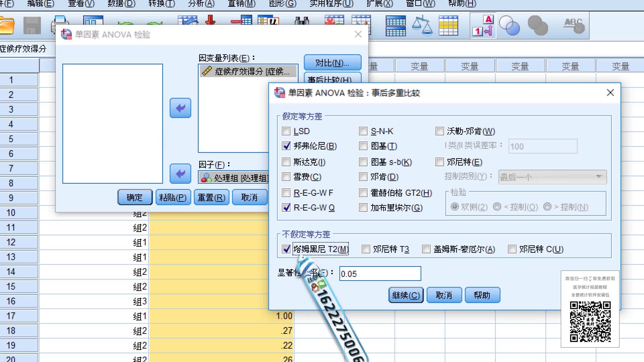Toggle the R-E-G-W Q checkbox
This screenshot has height=362, width=644.
pyautogui.click(x=286, y=207)
